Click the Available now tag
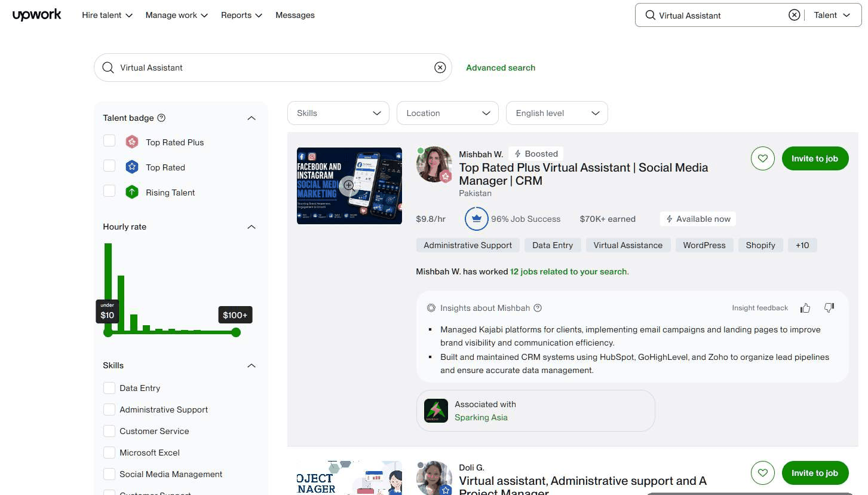Viewport: 868px width, 495px height. [698, 219]
